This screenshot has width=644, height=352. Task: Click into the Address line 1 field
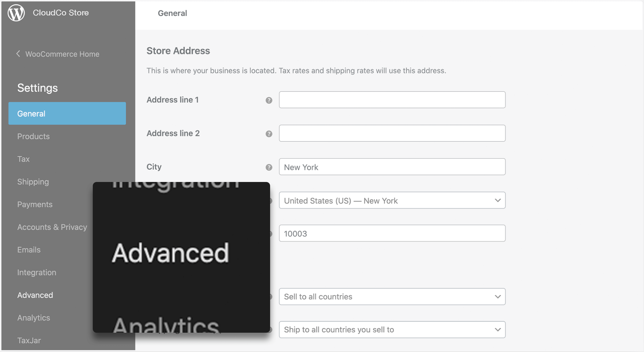pyautogui.click(x=392, y=100)
